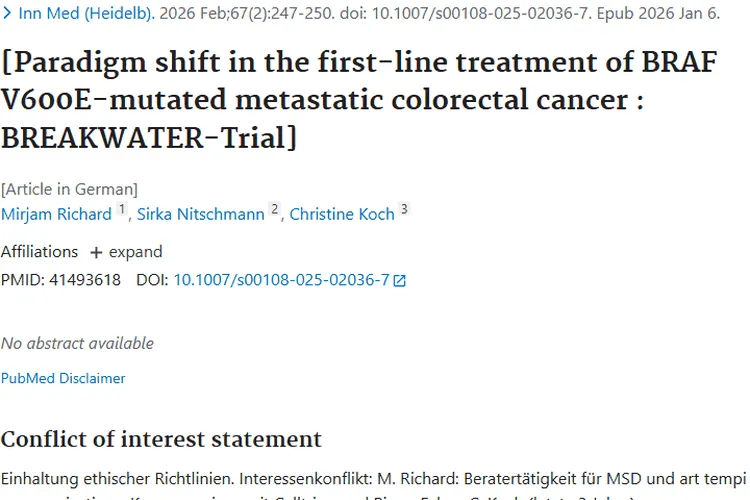Click affiliation superscript 1 after Mirjam Richard
Viewport: 750px width, 500px height.
122,210
